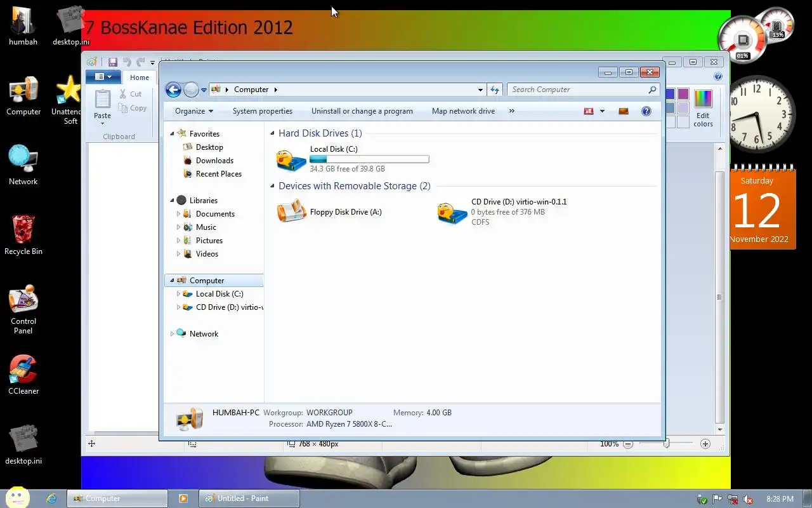The image size is (812, 508).
Task: Switch to Untitled - Paint taskbar button
Action: coord(249,498)
